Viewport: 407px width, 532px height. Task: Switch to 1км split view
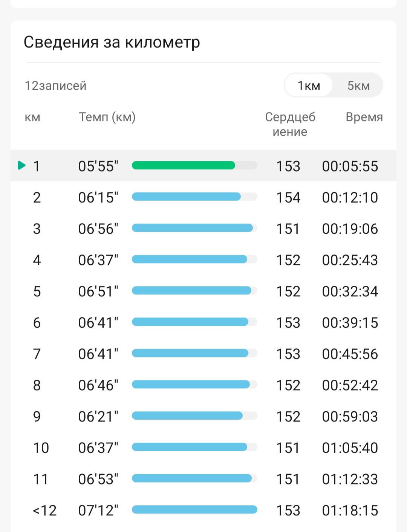[x=309, y=86]
